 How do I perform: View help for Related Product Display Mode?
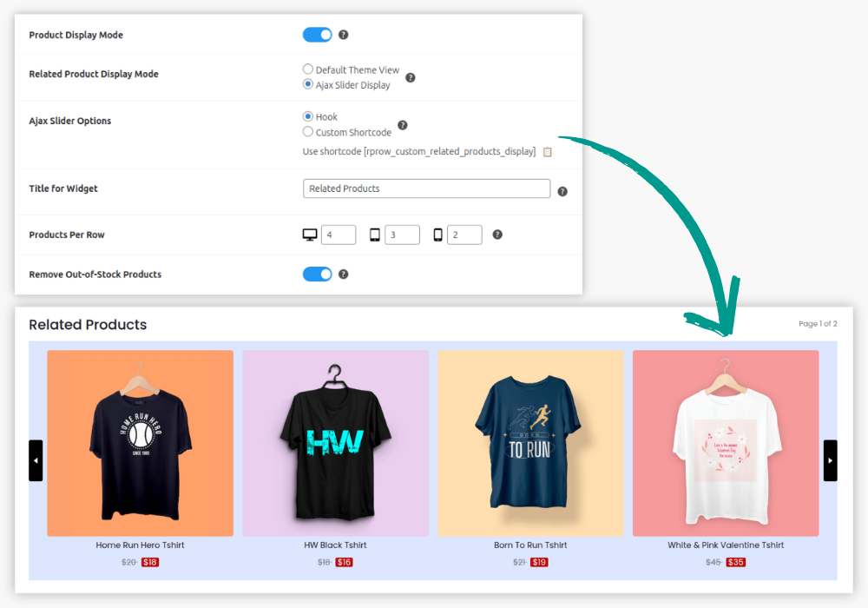coord(411,78)
